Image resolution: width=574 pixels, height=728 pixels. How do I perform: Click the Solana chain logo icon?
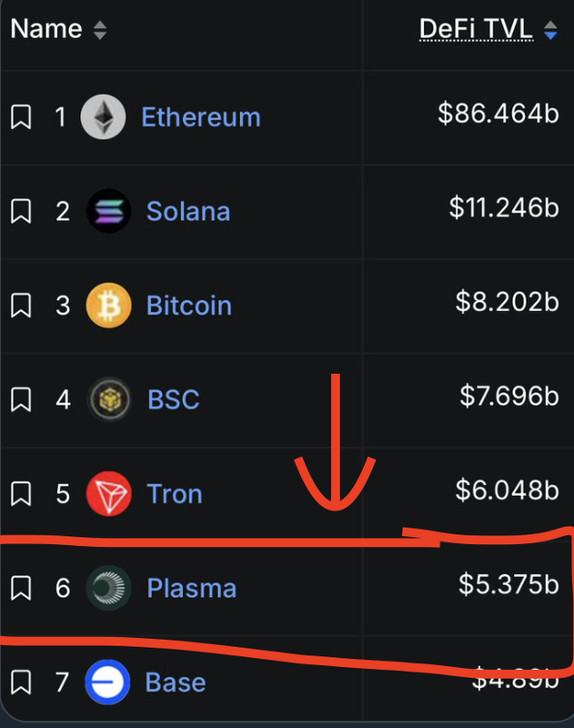(x=108, y=211)
